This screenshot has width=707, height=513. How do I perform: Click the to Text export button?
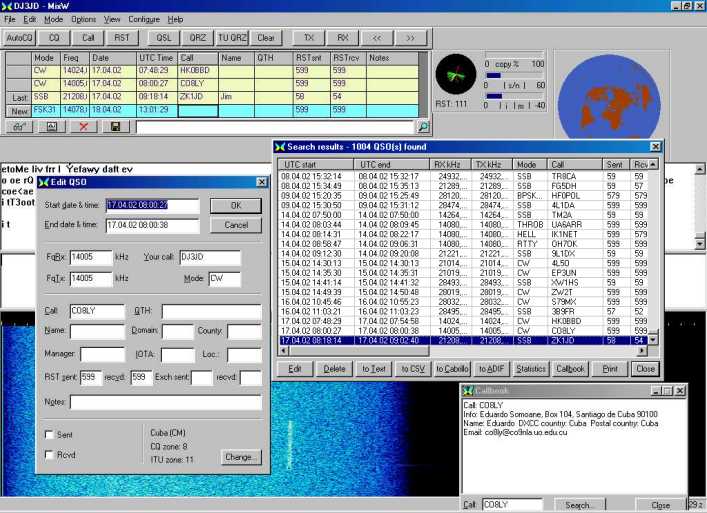374,369
